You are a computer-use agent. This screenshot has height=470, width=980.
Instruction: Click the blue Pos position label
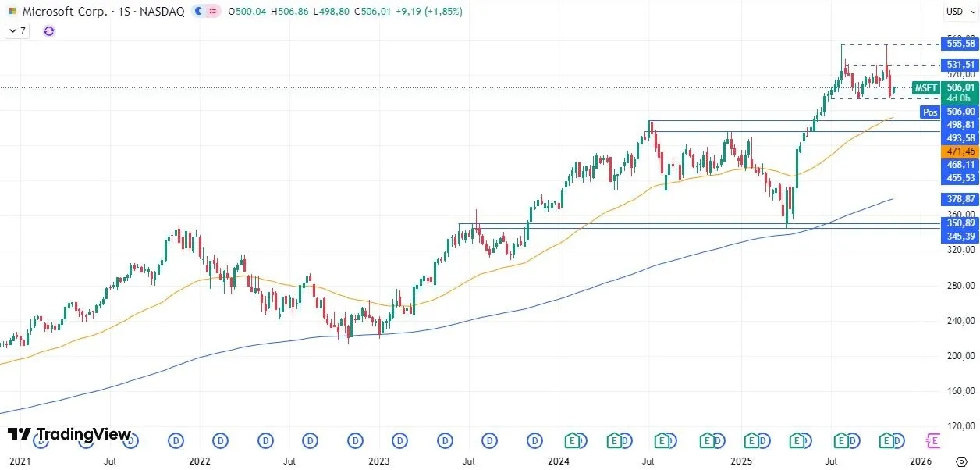[930, 112]
